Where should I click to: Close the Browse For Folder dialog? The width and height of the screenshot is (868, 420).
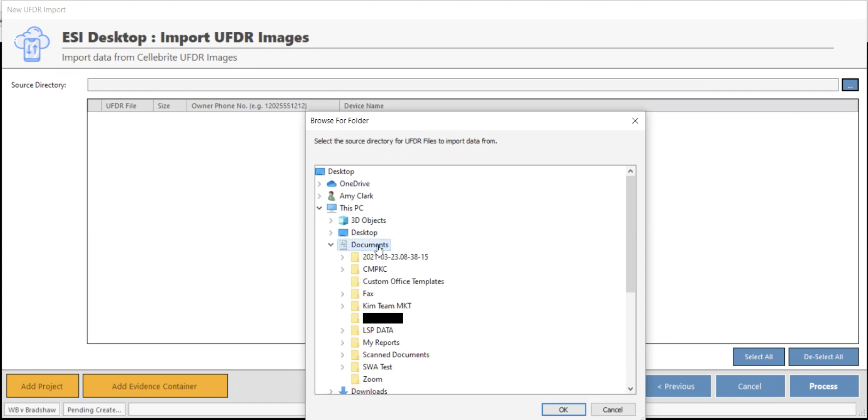[635, 121]
